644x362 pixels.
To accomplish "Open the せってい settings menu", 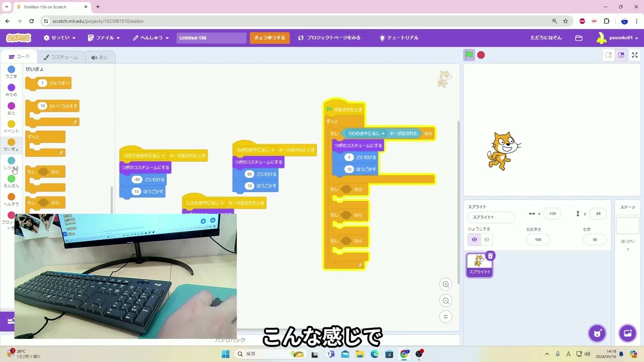I will point(59,38).
